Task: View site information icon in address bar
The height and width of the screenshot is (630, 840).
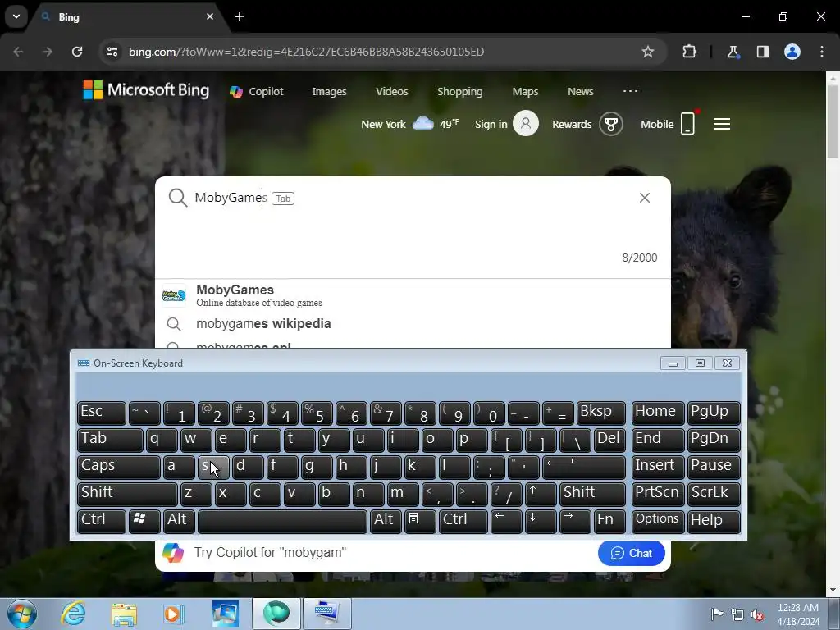Action: pyautogui.click(x=112, y=52)
